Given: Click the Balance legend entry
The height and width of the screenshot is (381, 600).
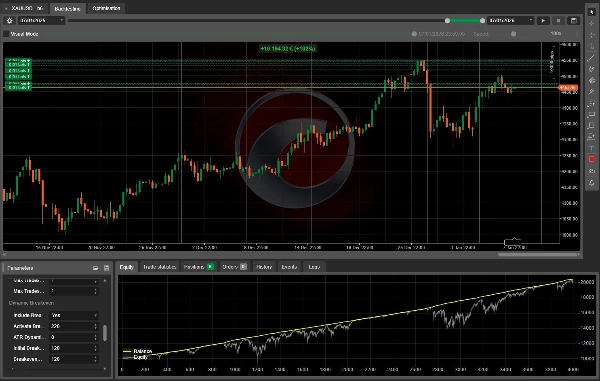Looking at the screenshot, I should [137, 351].
